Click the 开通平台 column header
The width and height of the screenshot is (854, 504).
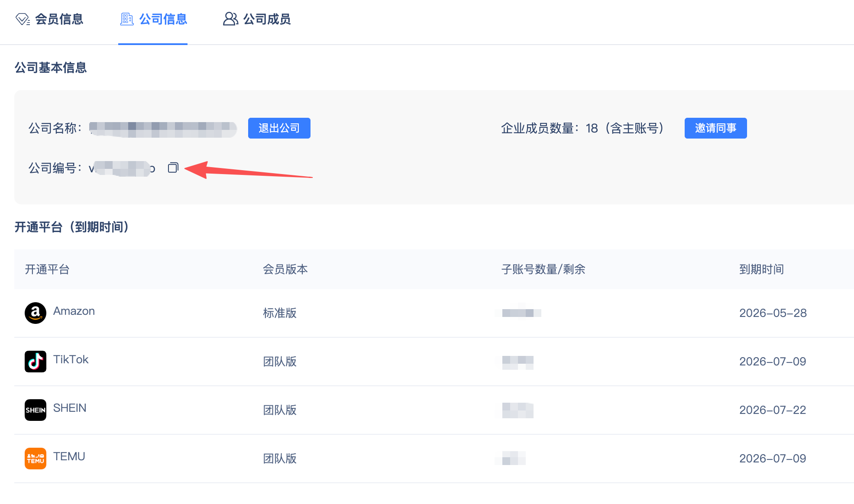(47, 269)
